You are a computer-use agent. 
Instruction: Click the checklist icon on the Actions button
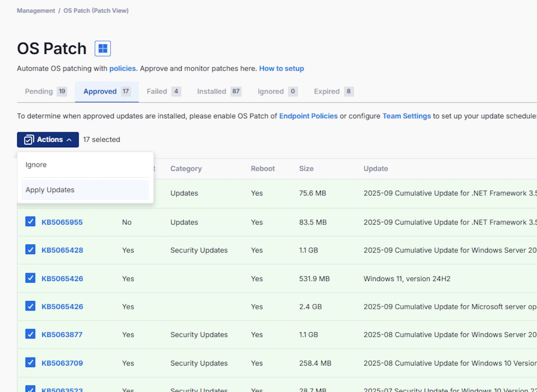(29, 140)
